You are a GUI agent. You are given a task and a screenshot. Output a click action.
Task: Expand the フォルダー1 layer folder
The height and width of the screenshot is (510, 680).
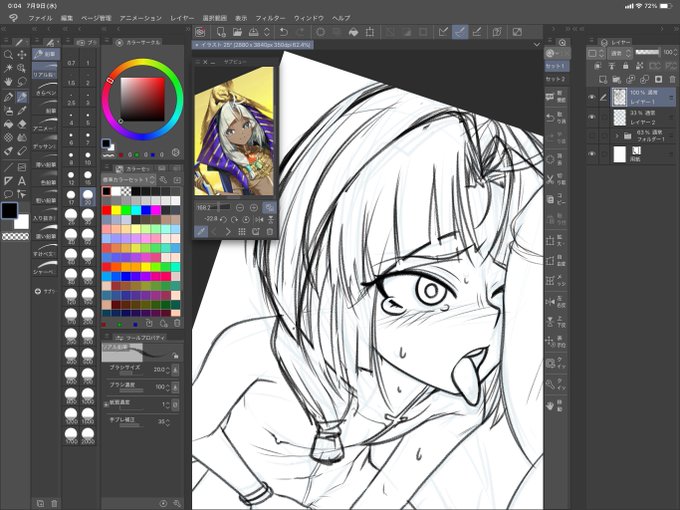[x=617, y=136]
